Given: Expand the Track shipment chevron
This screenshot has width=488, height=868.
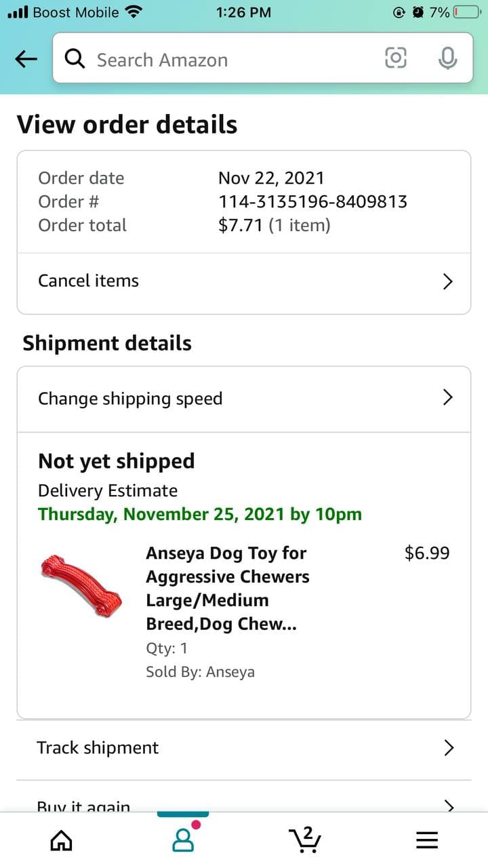Looking at the screenshot, I should coord(448,748).
